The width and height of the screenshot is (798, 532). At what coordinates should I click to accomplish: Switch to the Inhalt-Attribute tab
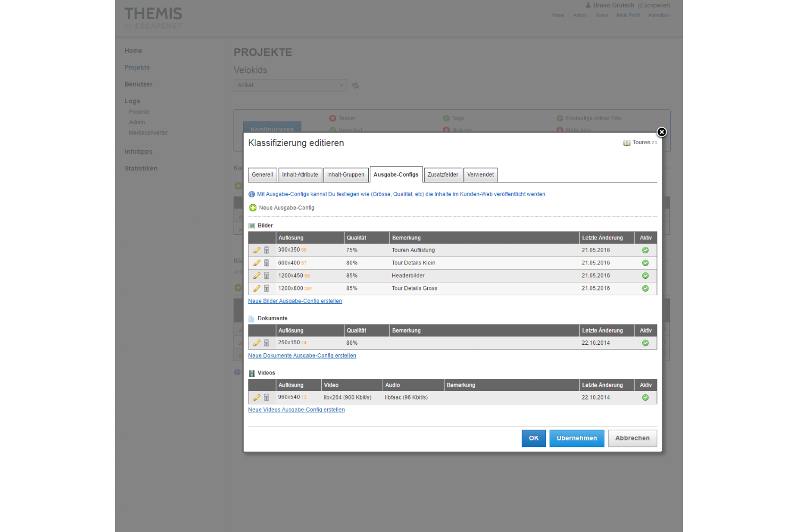[300, 174]
